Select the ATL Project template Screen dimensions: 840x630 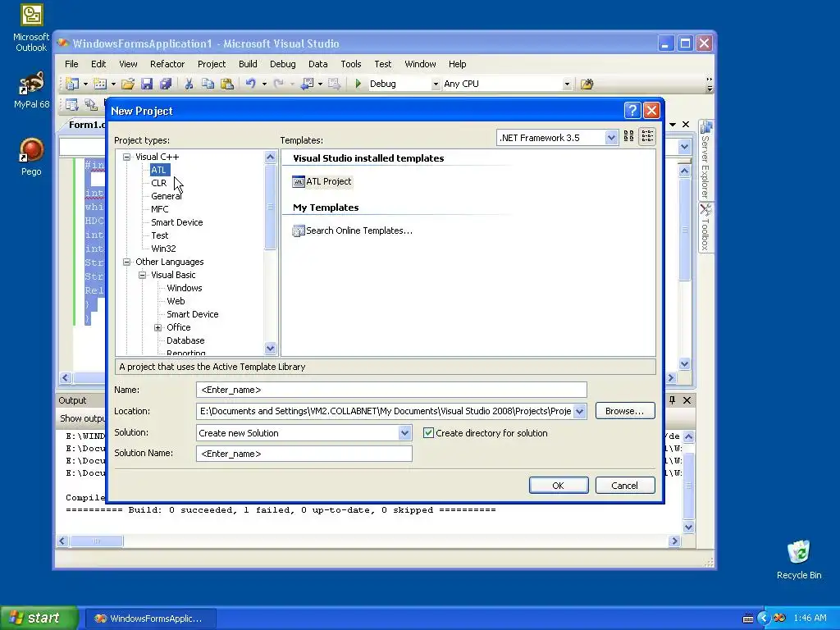pyautogui.click(x=322, y=181)
